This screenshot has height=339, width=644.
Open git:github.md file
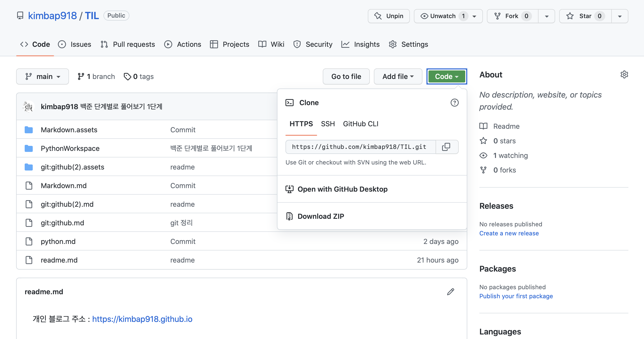(x=62, y=223)
